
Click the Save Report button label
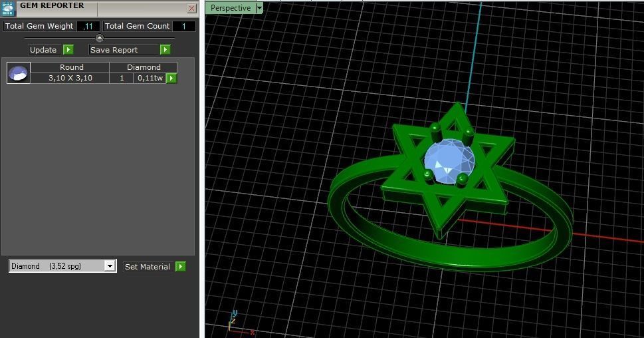coord(123,50)
